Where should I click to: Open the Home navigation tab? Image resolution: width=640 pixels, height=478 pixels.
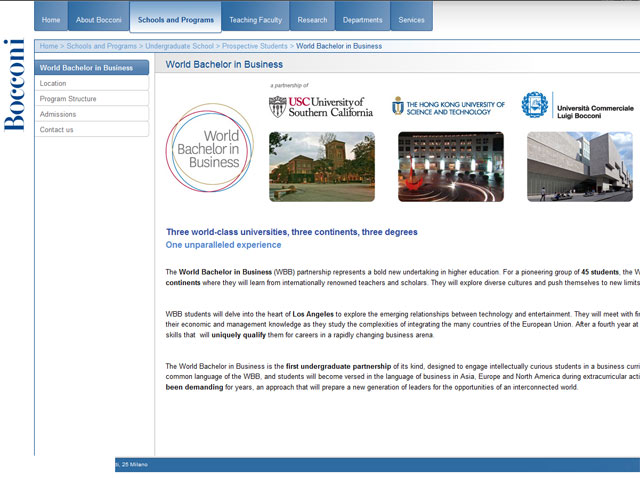[51, 17]
